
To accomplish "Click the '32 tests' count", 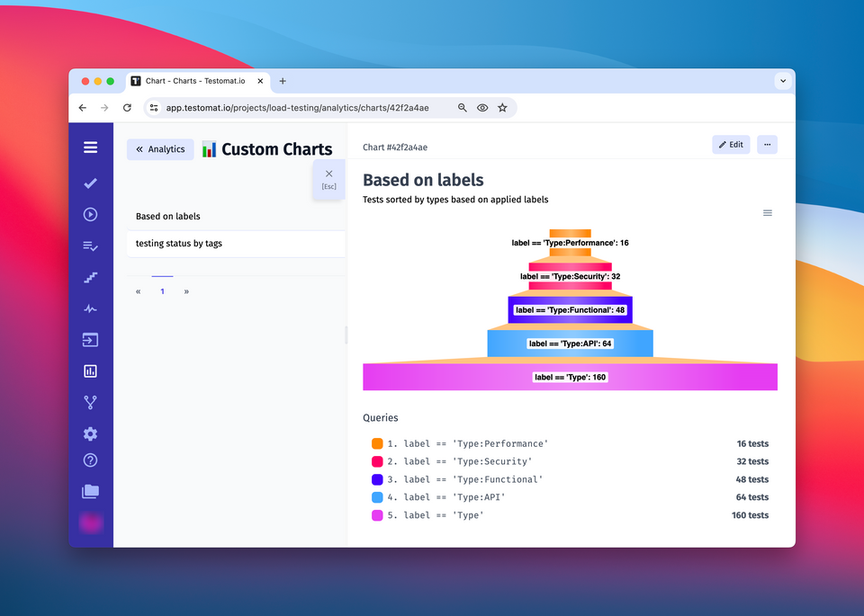I will tap(752, 461).
